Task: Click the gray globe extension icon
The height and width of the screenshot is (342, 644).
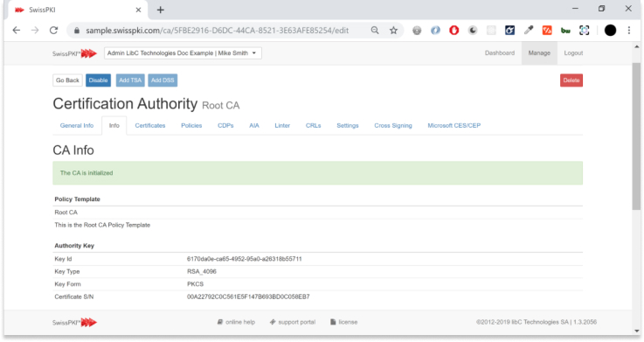Action: (417, 31)
